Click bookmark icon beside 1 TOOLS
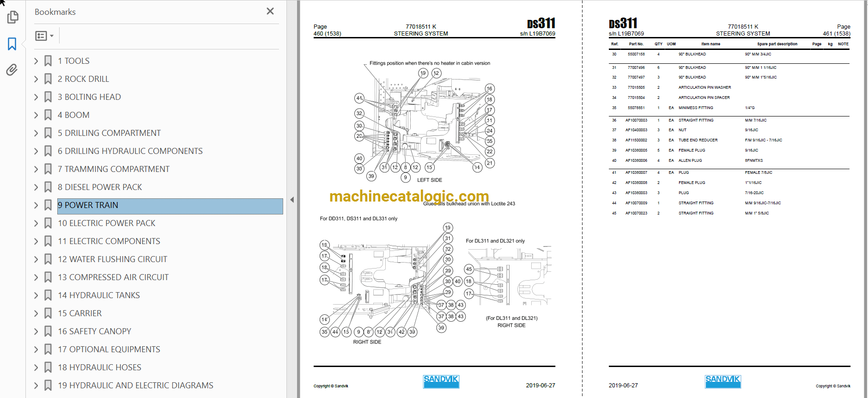 pyautogui.click(x=48, y=61)
